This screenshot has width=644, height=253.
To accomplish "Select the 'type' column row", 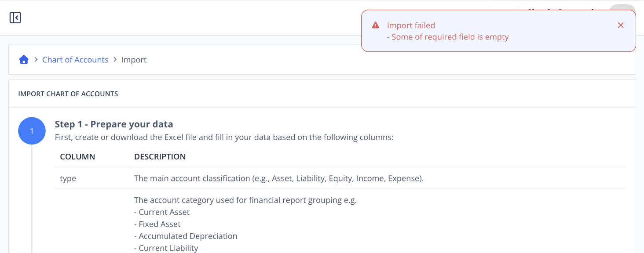I will pos(340,178).
